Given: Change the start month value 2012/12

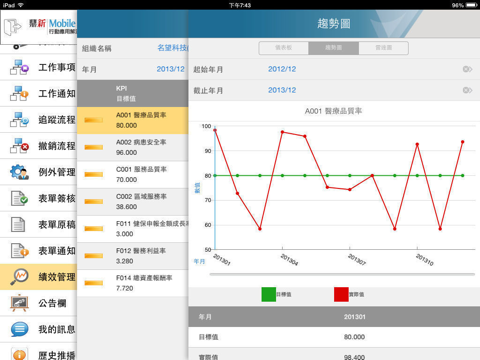Looking at the screenshot, I should (x=282, y=69).
